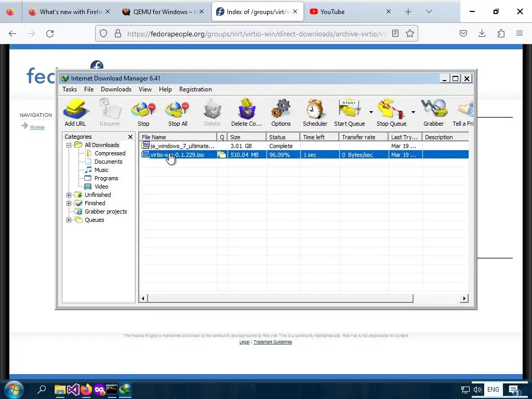Expand the Finished category node
Image resolution: width=532 pixels, height=399 pixels.
tap(69, 203)
